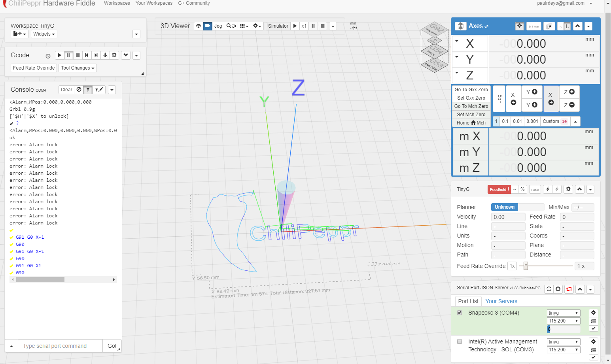The width and height of the screenshot is (611, 364).
Task: Jog X positive with right arrow
Action: [x=551, y=99]
